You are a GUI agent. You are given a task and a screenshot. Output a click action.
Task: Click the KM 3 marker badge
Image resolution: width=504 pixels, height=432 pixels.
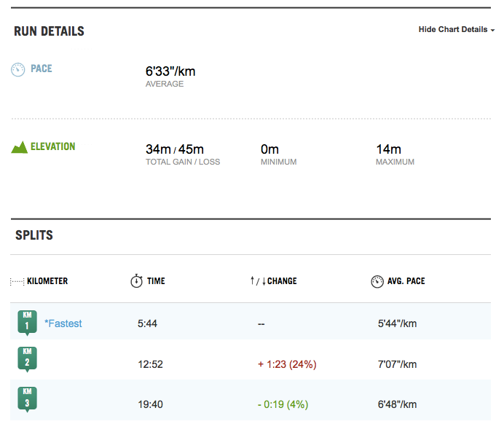pos(27,400)
